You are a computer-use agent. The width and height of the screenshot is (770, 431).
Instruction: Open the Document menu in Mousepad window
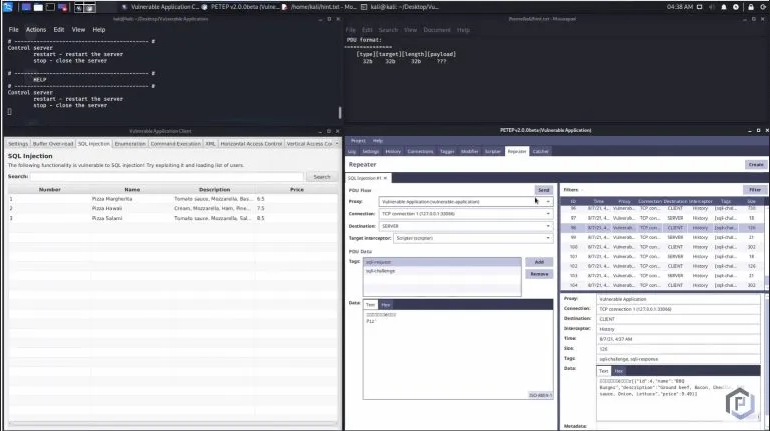tap(437, 30)
